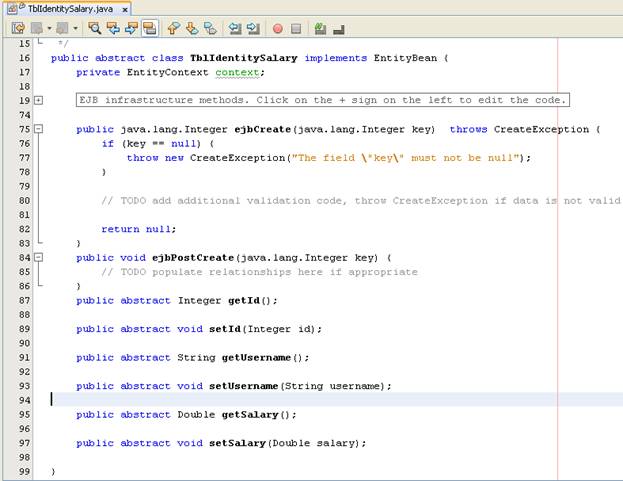Click red Start Macro Recording icon
The width and height of the screenshot is (623, 481).
pyautogui.click(x=278, y=29)
